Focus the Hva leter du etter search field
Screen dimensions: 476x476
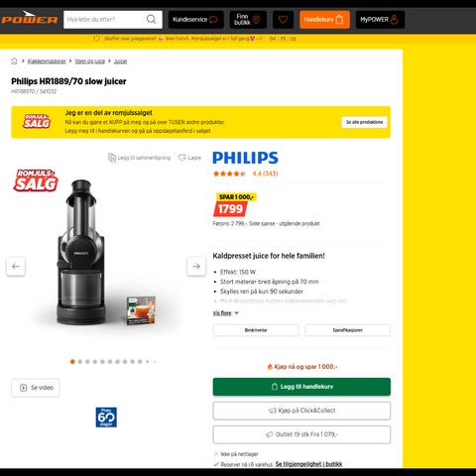pyautogui.click(x=105, y=20)
